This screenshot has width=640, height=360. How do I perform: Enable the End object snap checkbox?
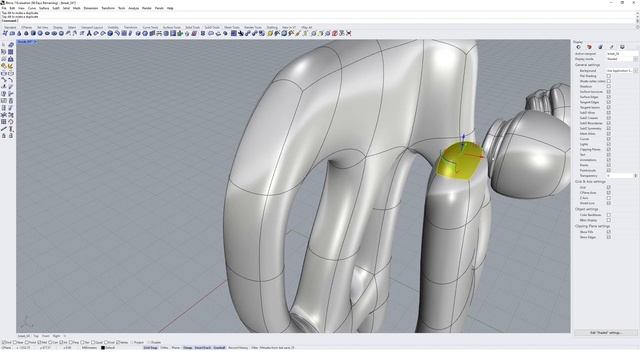4,342
